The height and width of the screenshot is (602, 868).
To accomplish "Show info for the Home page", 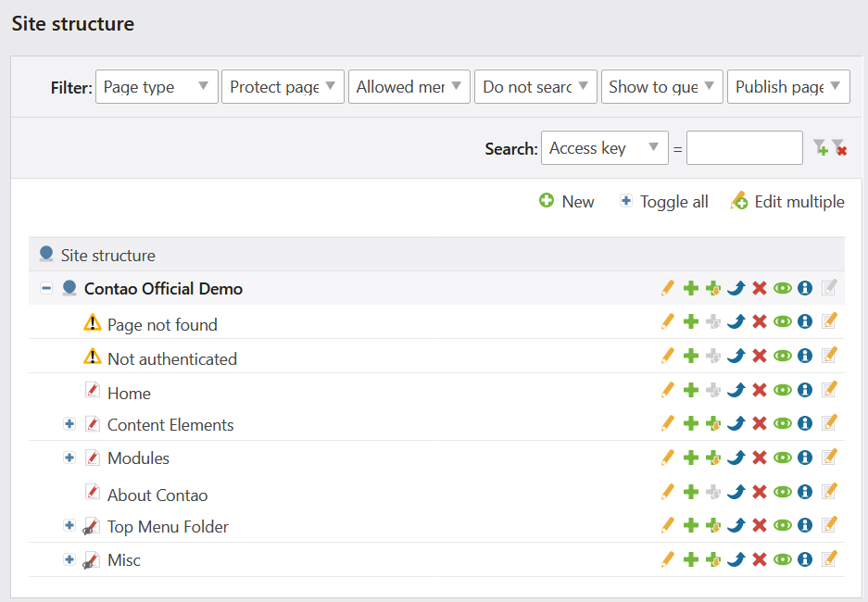I will pos(805,390).
